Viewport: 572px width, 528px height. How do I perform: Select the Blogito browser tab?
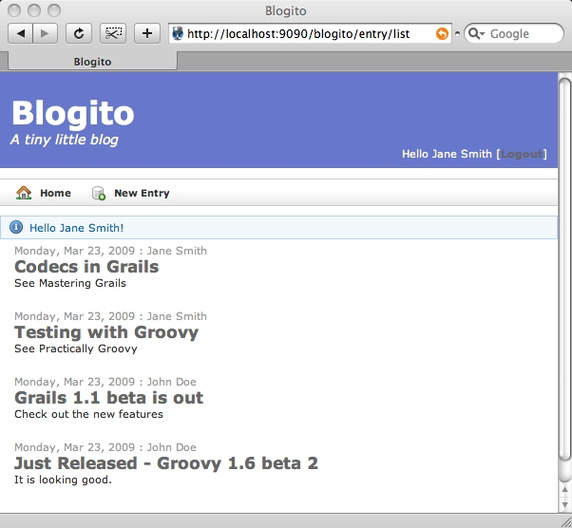pos(93,62)
